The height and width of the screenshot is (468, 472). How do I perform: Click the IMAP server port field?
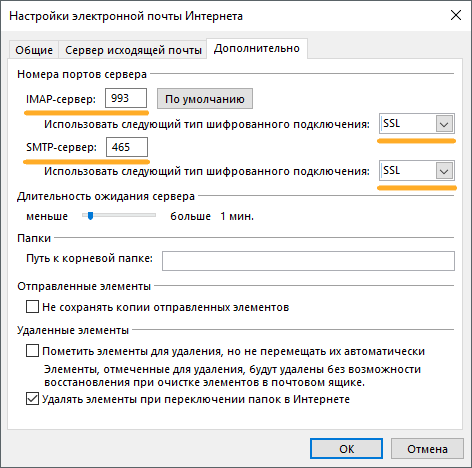click(x=126, y=98)
